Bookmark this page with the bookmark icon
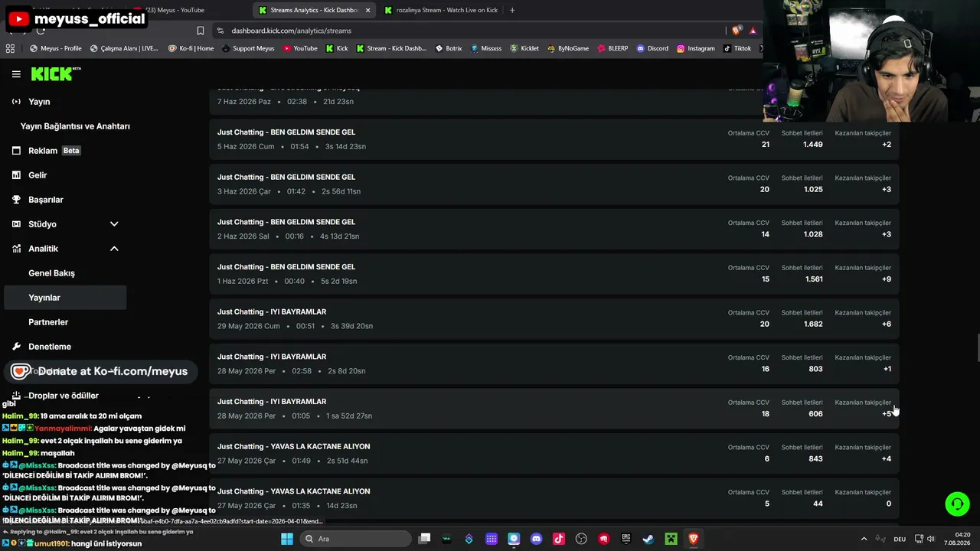The width and height of the screenshot is (980, 551). click(201, 31)
